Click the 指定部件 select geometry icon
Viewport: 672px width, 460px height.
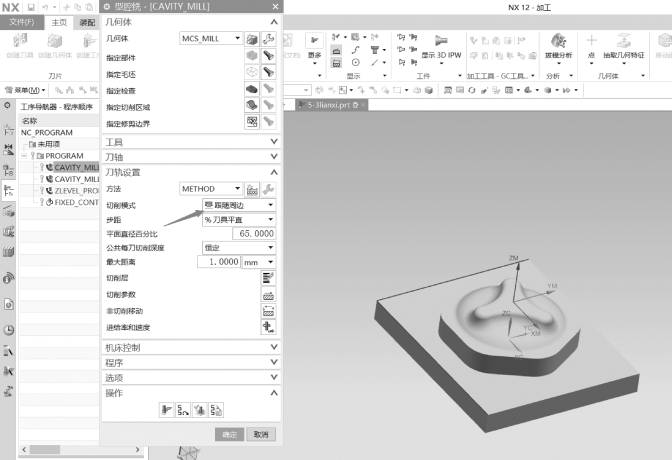pyautogui.click(x=252, y=56)
